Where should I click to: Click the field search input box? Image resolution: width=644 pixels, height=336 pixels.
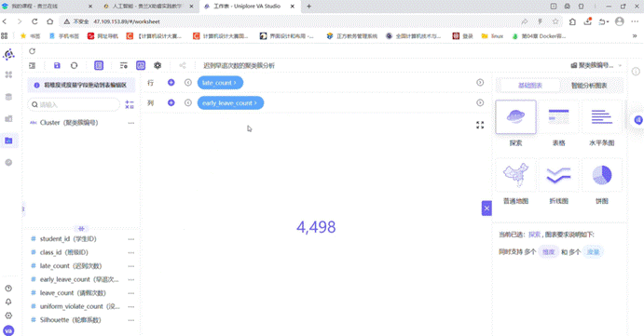[x=74, y=104]
